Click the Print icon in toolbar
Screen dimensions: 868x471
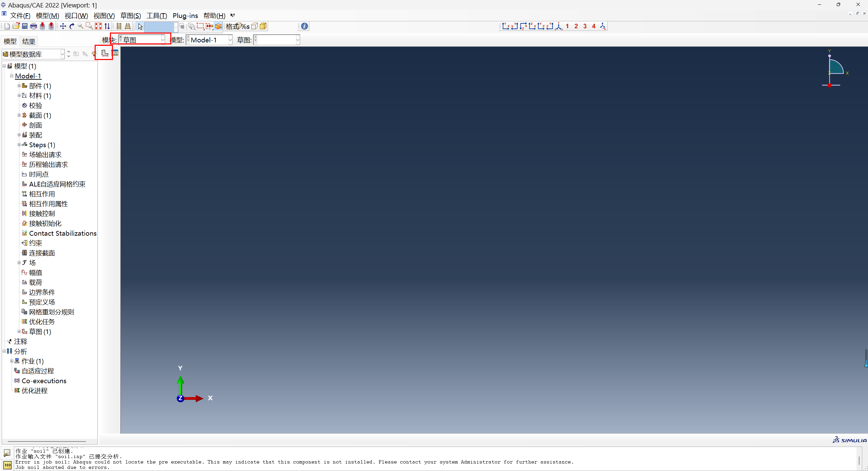(x=34, y=26)
